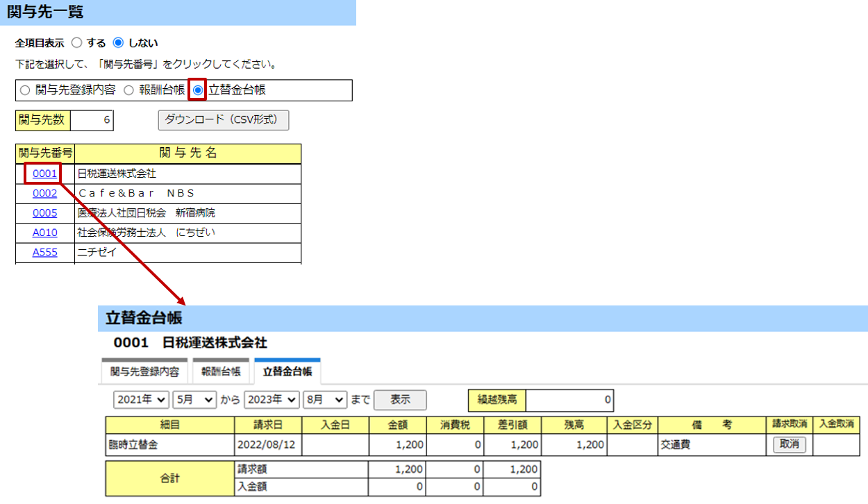Switch to the 報酬台帳 tab

pyautogui.click(x=221, y=371)
